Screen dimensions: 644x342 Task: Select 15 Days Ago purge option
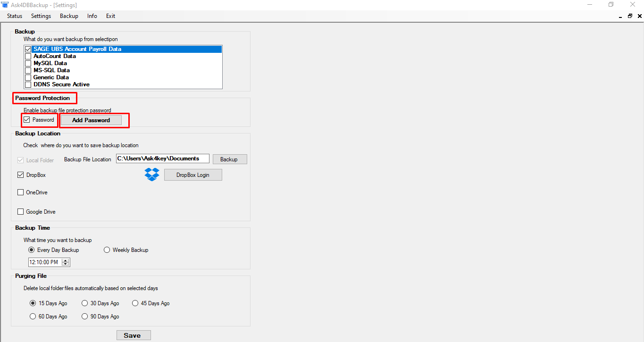point(33,303)
